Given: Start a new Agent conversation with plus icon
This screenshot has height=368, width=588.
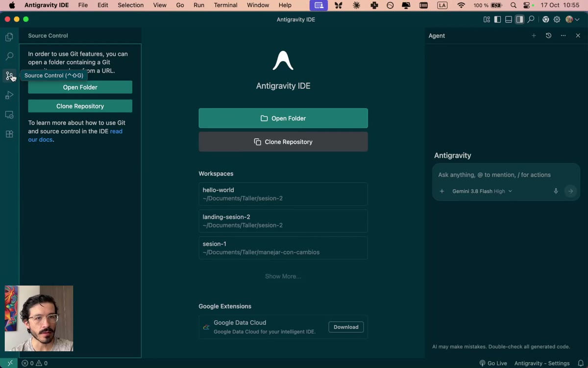Looking at the screenshot, I should [x=534, y=35].
